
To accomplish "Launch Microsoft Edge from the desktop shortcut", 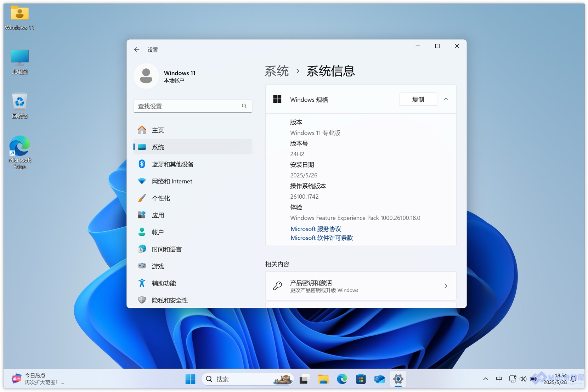I will pos(19,153).
